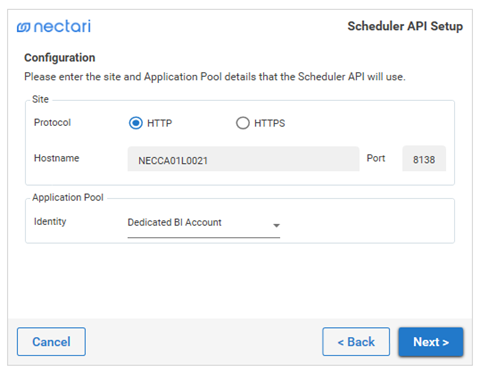Click the HTTP label text
The image size is (480, 372).
(x=160, y=123)
